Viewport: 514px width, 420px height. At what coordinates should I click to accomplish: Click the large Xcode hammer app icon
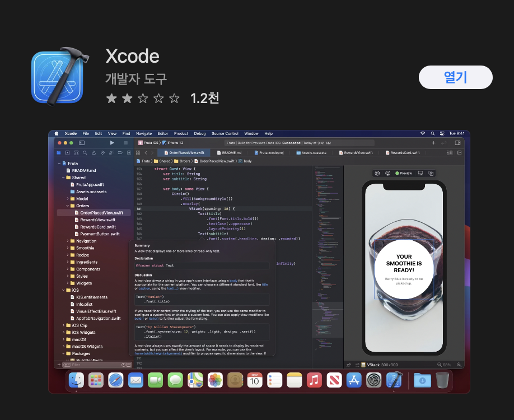60,77
